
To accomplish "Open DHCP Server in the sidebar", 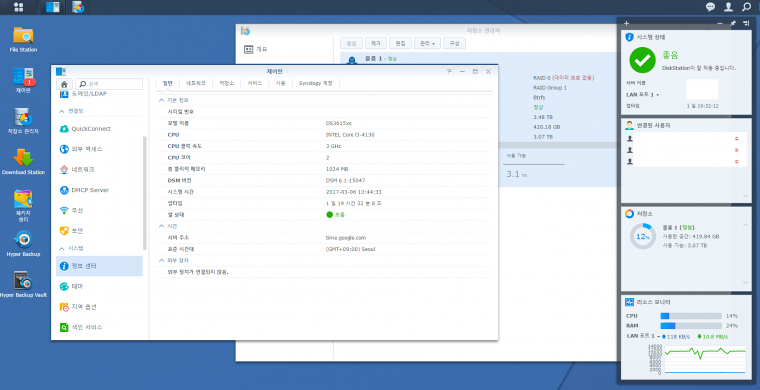I will click(x=99, y=190).
